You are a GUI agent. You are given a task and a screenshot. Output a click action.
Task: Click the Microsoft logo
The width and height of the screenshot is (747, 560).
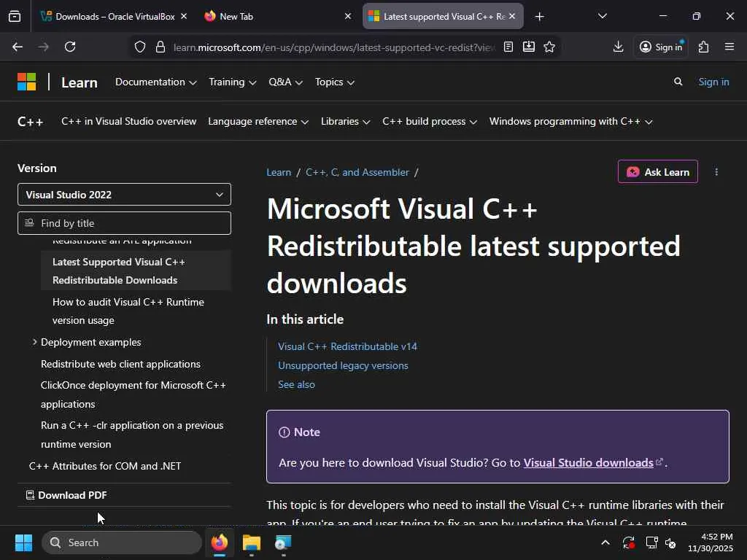coord(27,82)
